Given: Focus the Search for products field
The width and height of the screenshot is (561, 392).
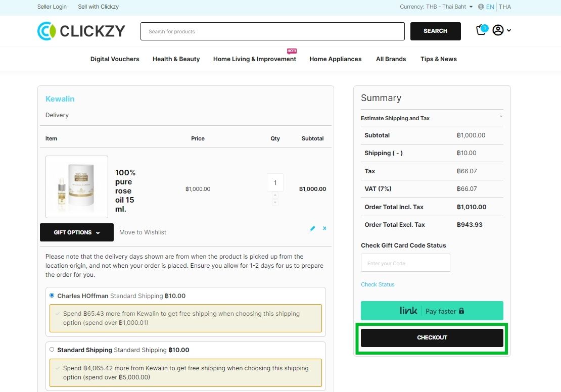Looking at the screenshot, I should tap(272, 31).
